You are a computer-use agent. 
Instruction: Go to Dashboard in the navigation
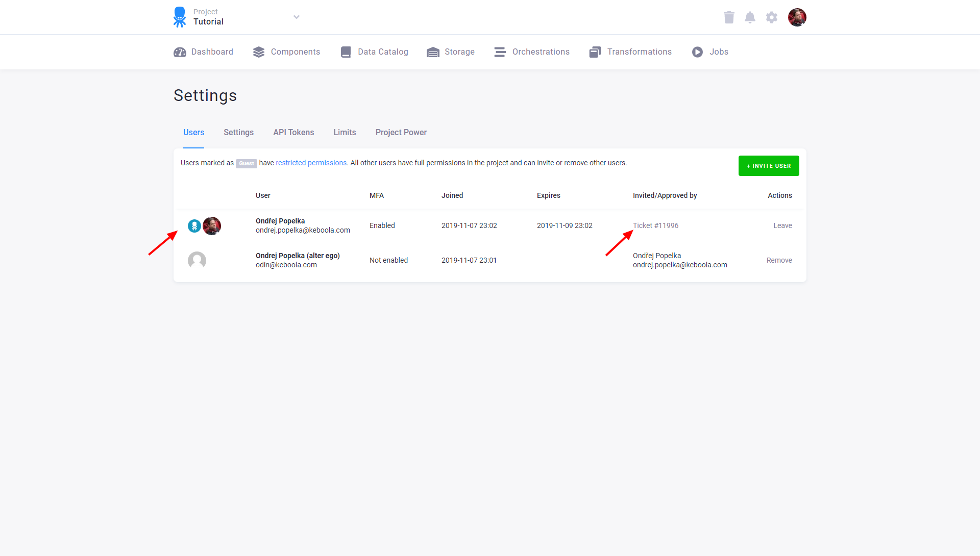[203, 52]
